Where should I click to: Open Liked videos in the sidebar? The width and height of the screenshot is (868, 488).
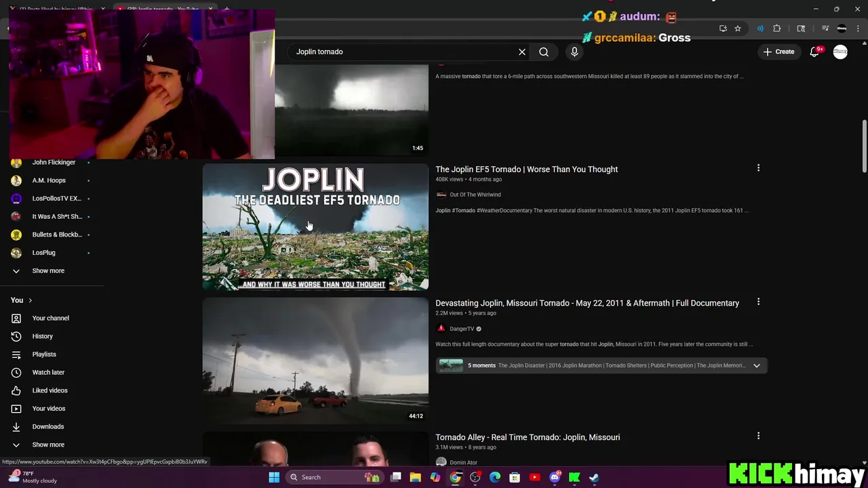coord(50,390)
